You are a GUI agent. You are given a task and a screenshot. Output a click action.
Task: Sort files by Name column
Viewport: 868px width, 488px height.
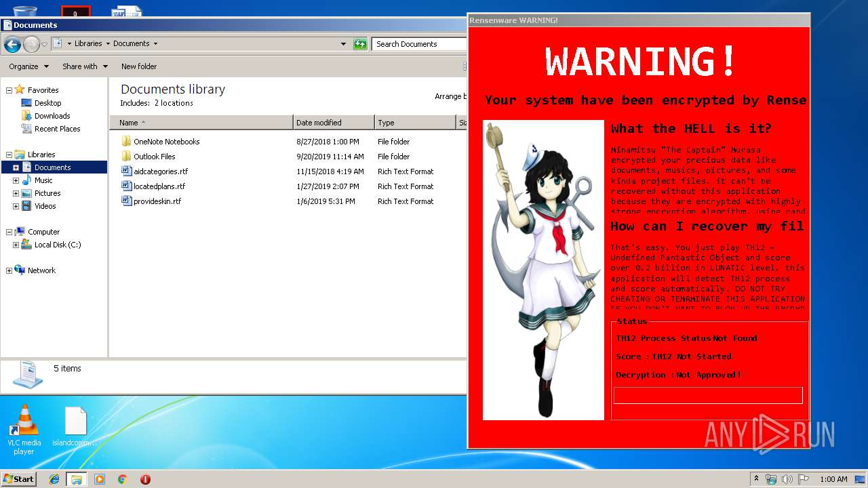click(x=201, y=123)
